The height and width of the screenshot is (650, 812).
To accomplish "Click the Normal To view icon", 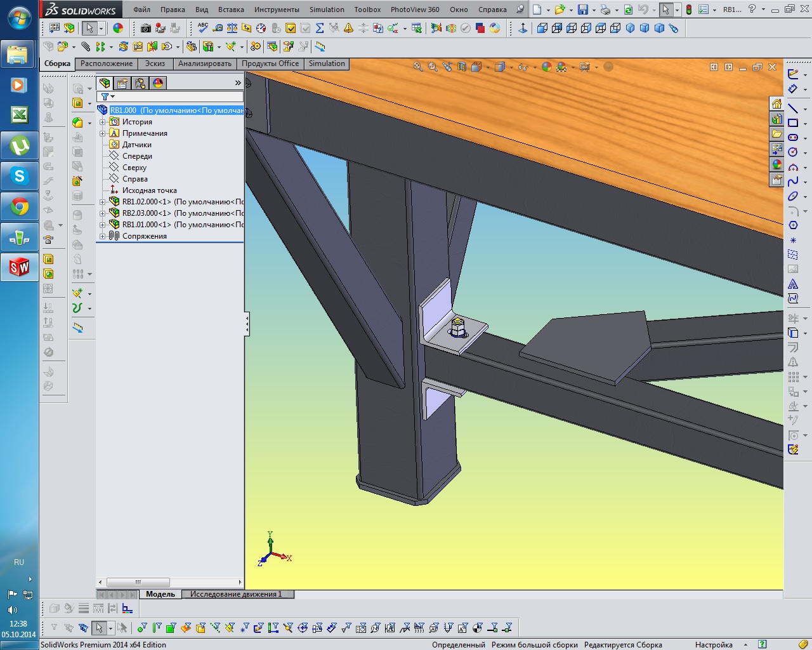I will [523, 28].
